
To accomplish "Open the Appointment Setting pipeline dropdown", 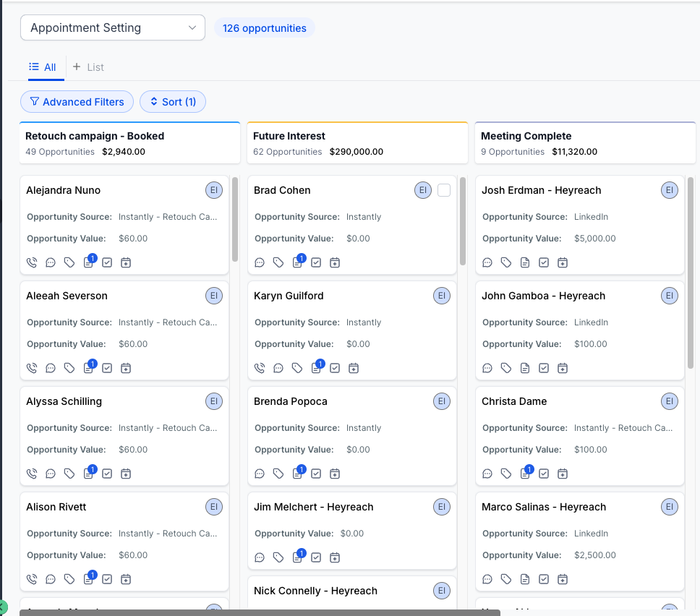I will [113, 28].
